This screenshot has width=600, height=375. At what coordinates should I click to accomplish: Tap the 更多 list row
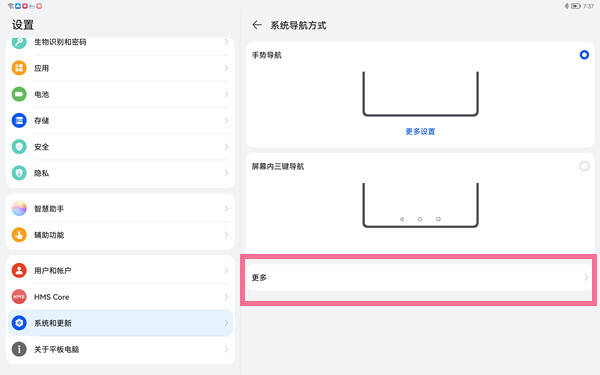(420, 277)
